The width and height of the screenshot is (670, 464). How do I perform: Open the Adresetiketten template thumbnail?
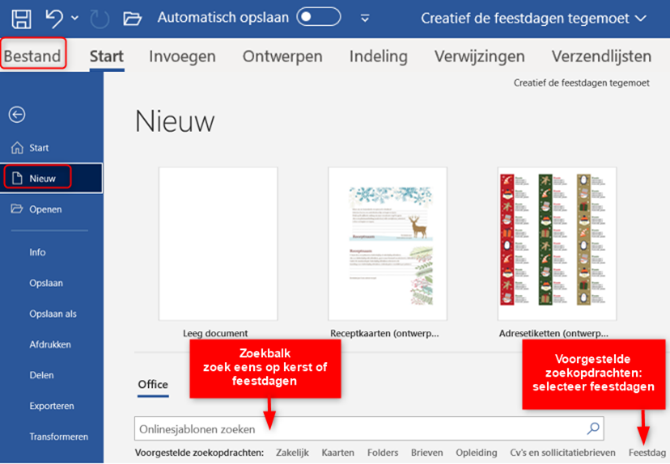(x=557, y=244)
